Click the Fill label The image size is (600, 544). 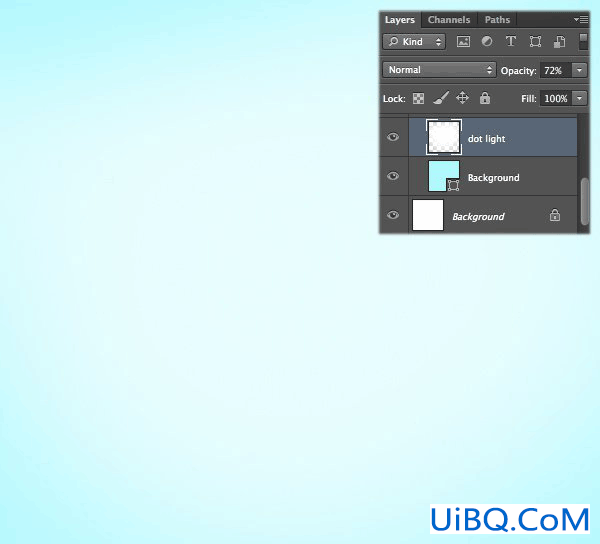528,99
